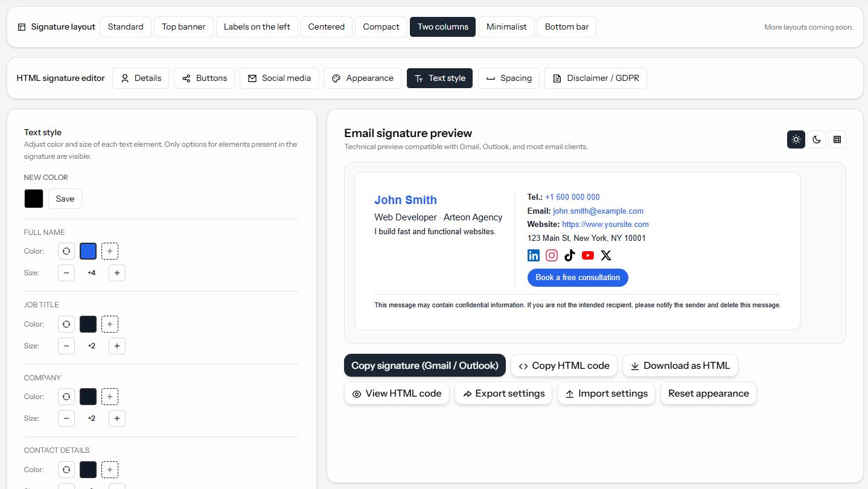Select the sun icon for light preview
868x489 pixels.
[x=796, y=139]
